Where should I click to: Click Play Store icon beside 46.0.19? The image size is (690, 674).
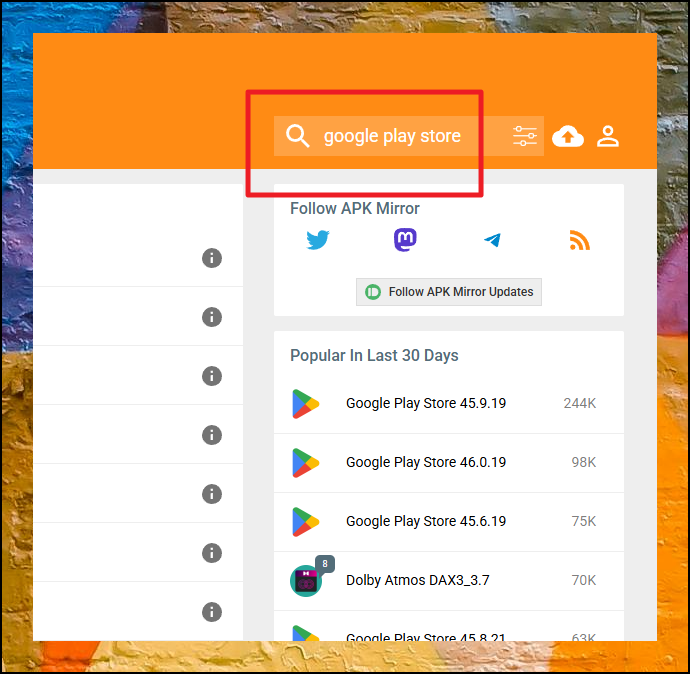click(x=305, y=463)
